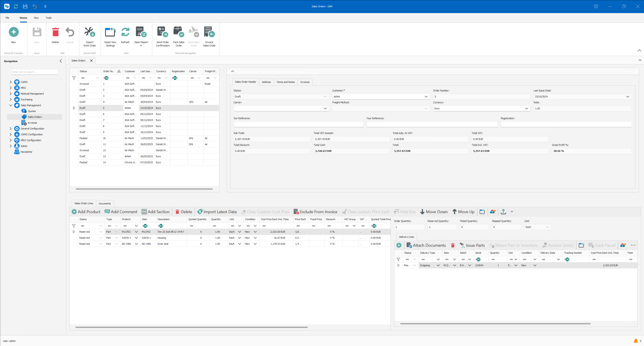Open Last Issue Date picker dropdown

point(628,97)
